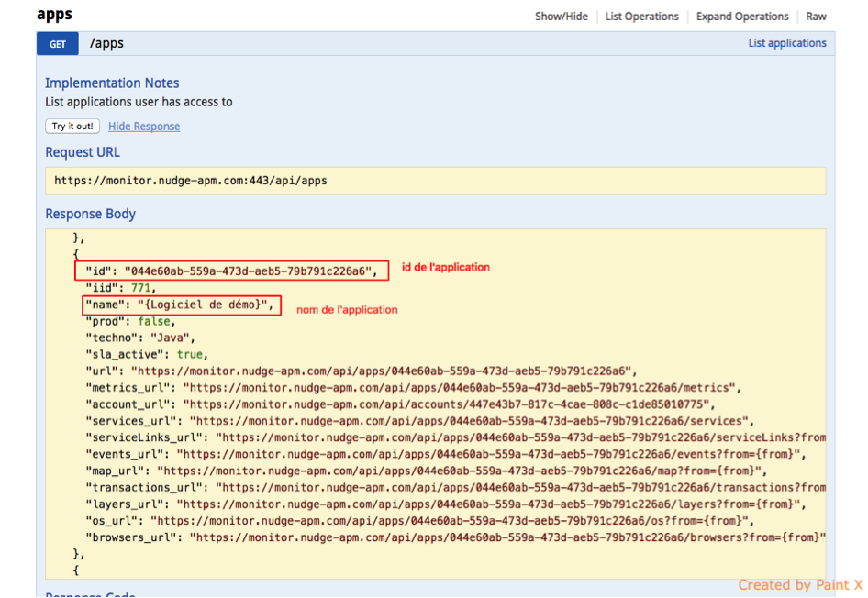868x598 pixels.
Task: Click the name value Logiciel de démo
Action: (x=206, y=305)
